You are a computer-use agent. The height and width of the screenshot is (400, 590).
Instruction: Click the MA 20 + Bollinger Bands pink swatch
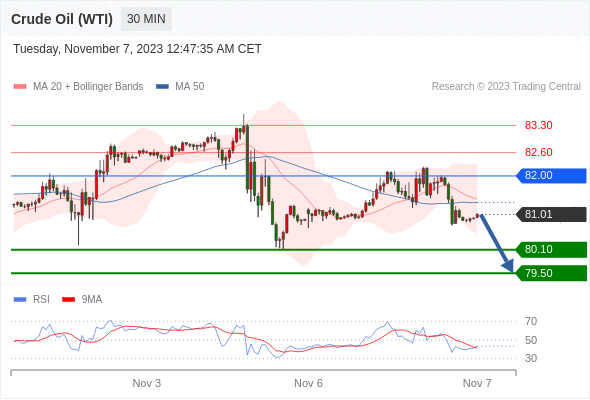point(20,87)
